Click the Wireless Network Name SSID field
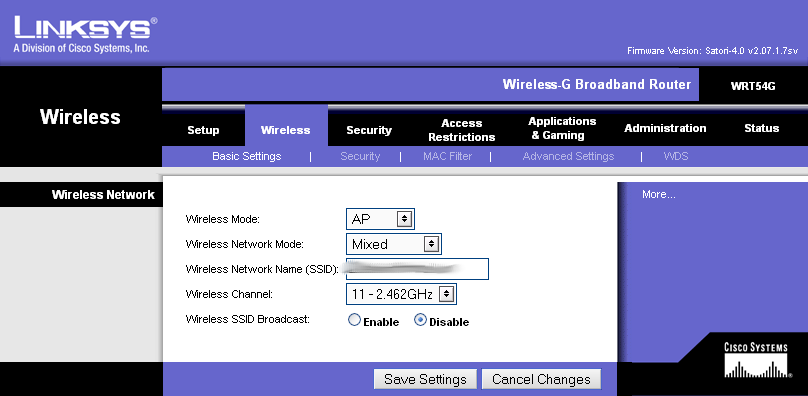808x396 pixels. [x=417, y=269]
